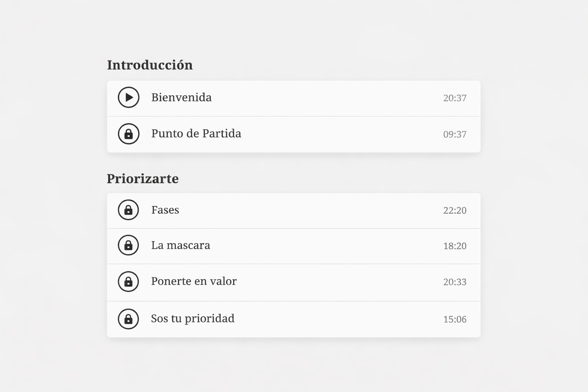Click the 15:06 duration label
588x392 pixels.
(455, 319)
